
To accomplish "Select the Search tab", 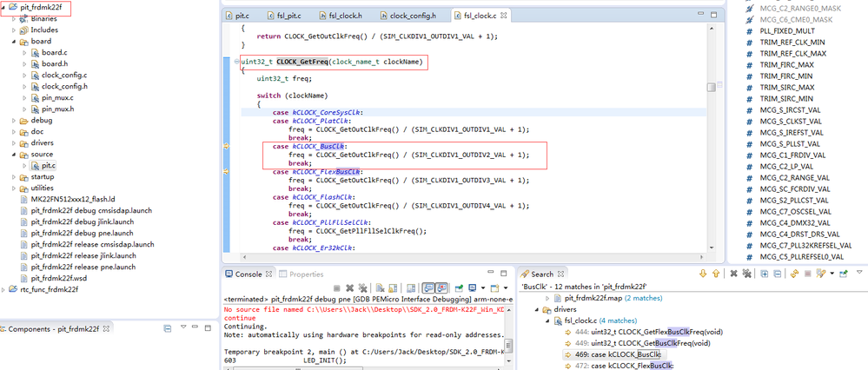I will tap(542, 274).
